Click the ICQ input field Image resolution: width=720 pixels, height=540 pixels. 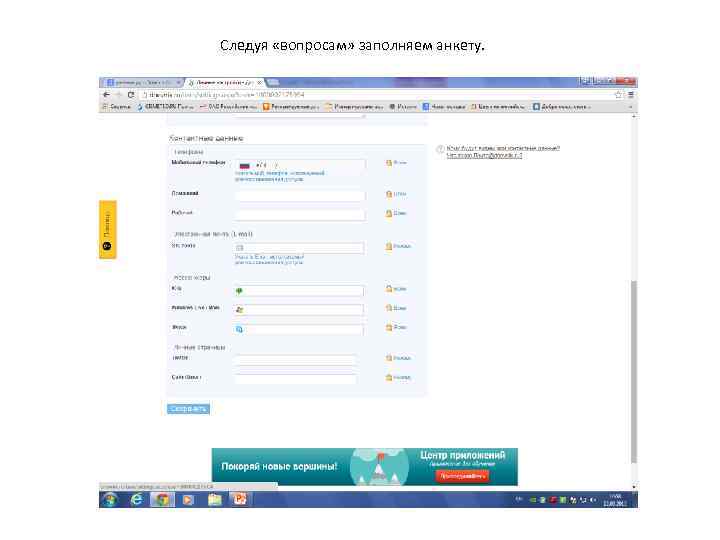tap(299, 291)
